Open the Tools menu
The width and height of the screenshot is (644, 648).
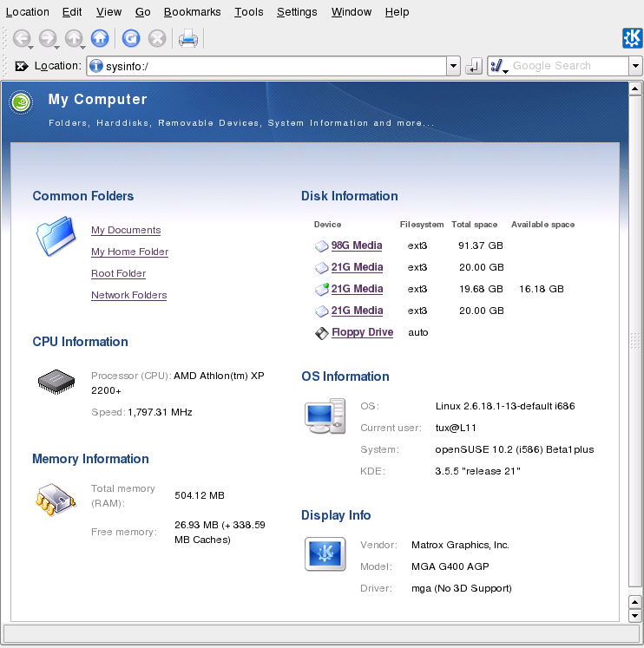248,12
